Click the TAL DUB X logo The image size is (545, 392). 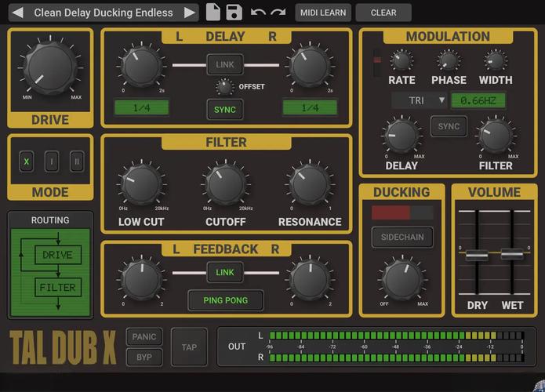63,347
